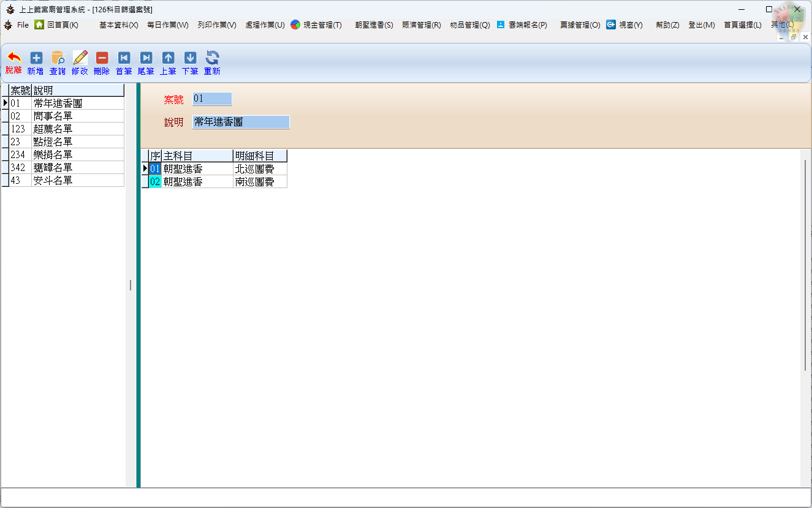Select the 點燈名單 row in list
Viewport: 812px width, 508px height.
point(53,142)
